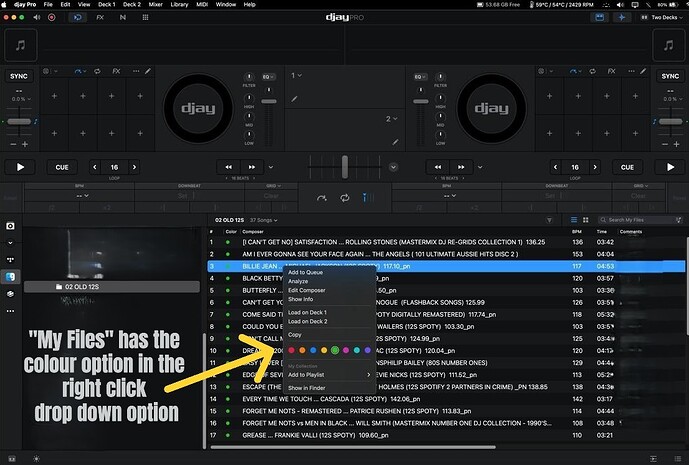689x465 pixels.
Task: Increase Deck 1 loop length with right arrow
Action: coord(134,167)
